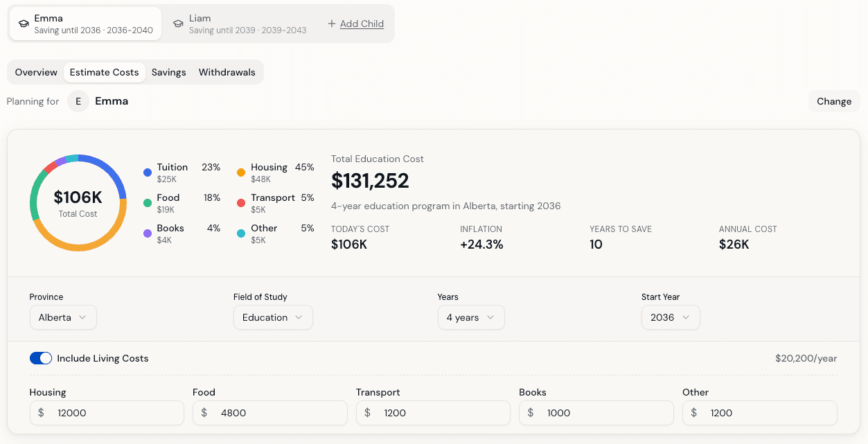Click the Food cost input field
Viewport: 868px width, 444px height.
(269, 413)
